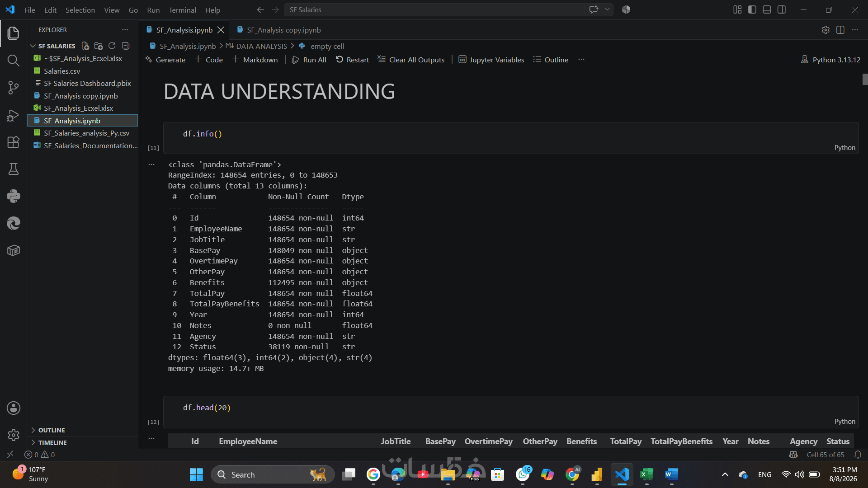
Task: Open the Copilot chat icon in title bar
Action: point(594,9)
